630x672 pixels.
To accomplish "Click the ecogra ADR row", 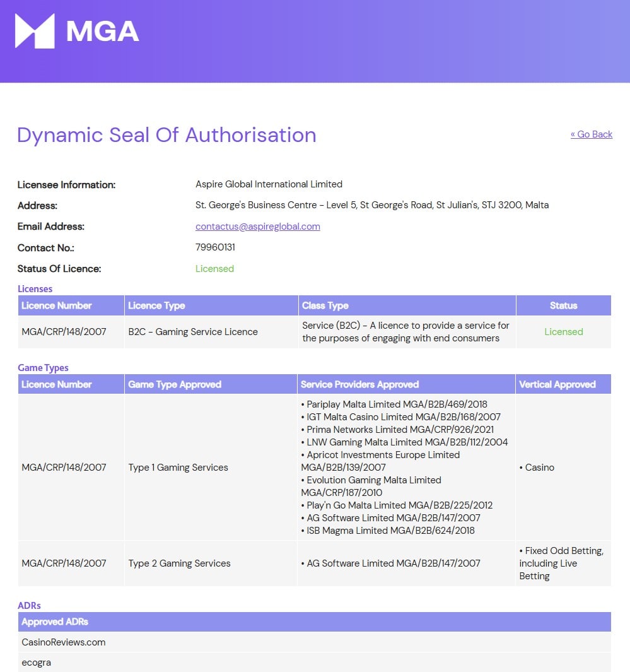I will coord(36,663).
